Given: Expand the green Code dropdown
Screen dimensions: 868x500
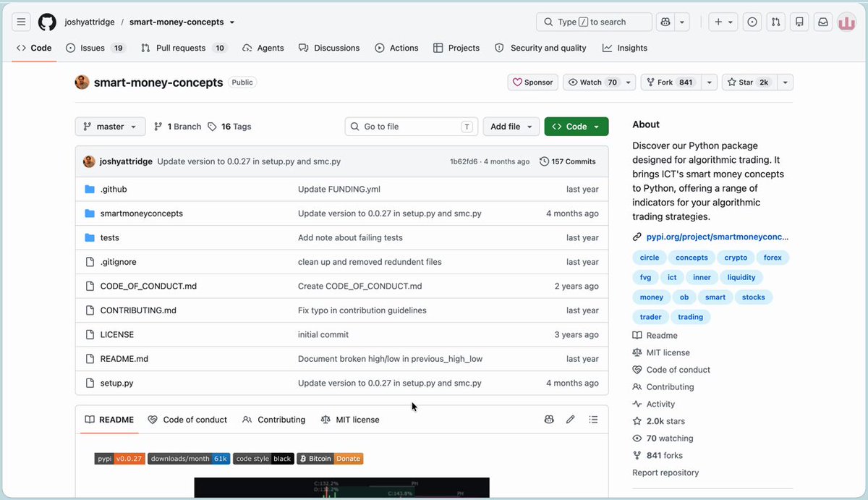Looking at the screenshot, I should click(576, 127).
